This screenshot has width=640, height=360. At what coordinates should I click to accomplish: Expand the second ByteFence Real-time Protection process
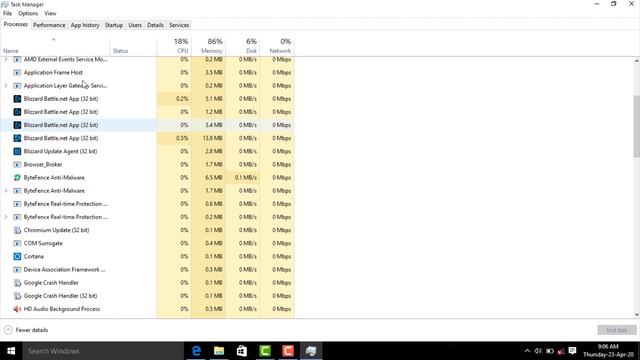pyautogui.click(x=6, y=217)
